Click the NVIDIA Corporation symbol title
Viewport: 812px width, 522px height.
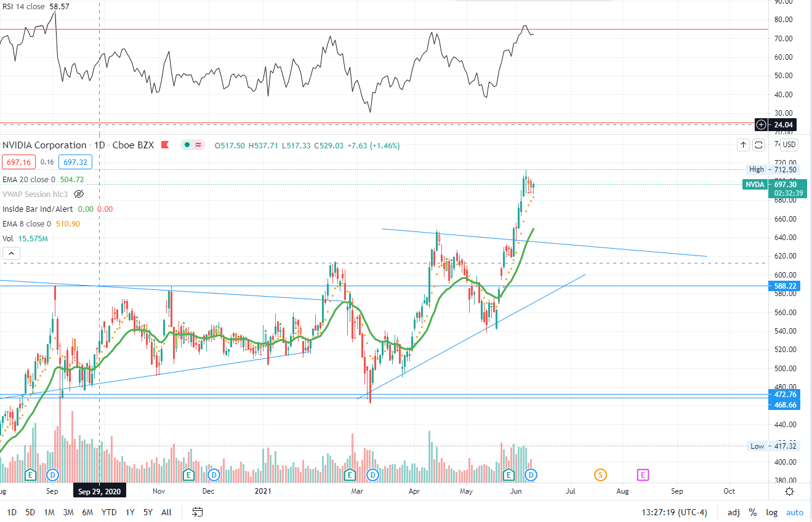[x=44, y=145]
